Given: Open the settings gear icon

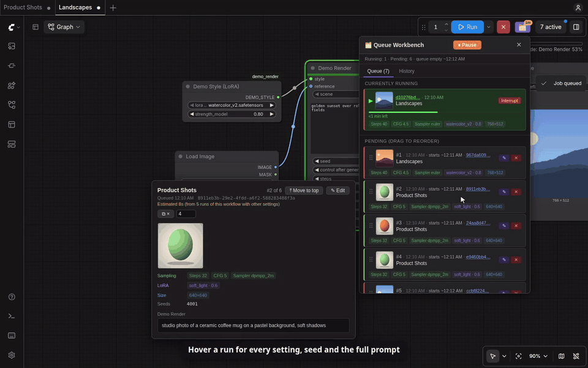Looking at the screenshot, I should (x=12, y=355).
